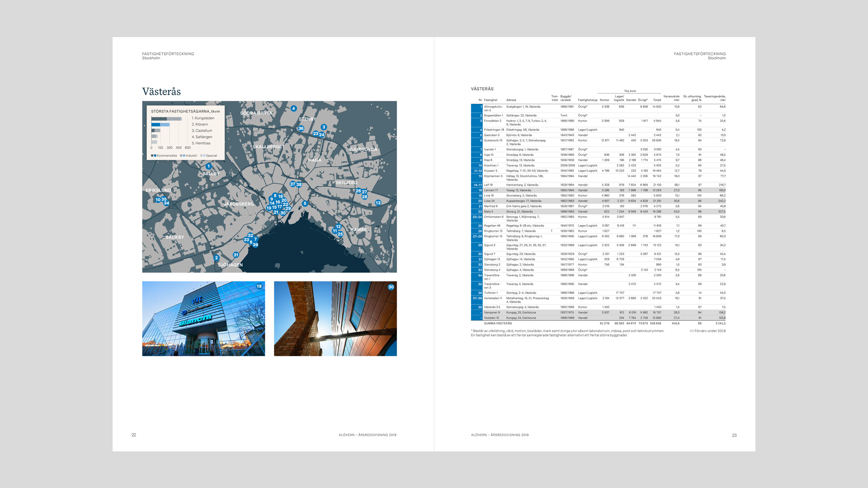Select the Mats 5 property name
This screenshot has height=488, width=868.
[x=489, y=211]
